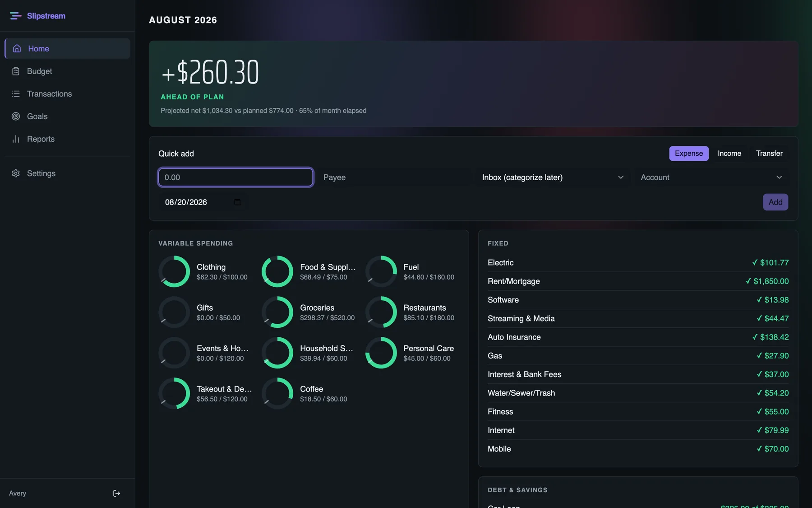Switch quick add to Transfer

point(769,153)
